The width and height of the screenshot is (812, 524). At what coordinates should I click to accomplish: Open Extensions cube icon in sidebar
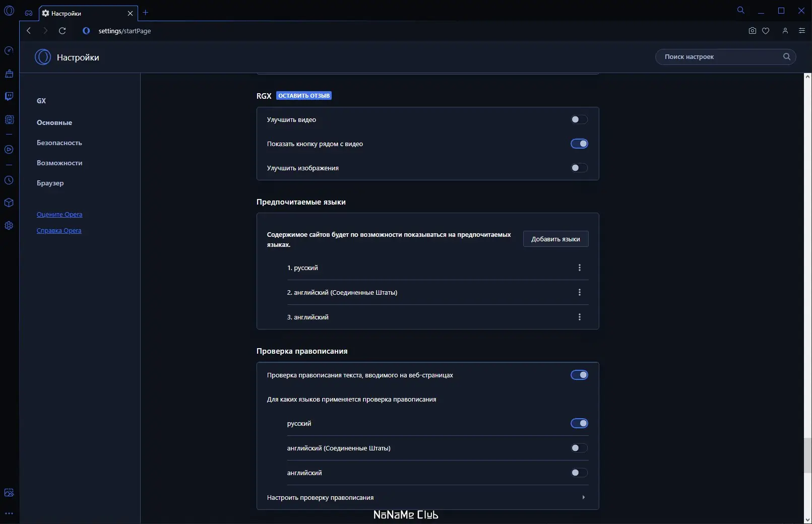(x=9, y=203)
